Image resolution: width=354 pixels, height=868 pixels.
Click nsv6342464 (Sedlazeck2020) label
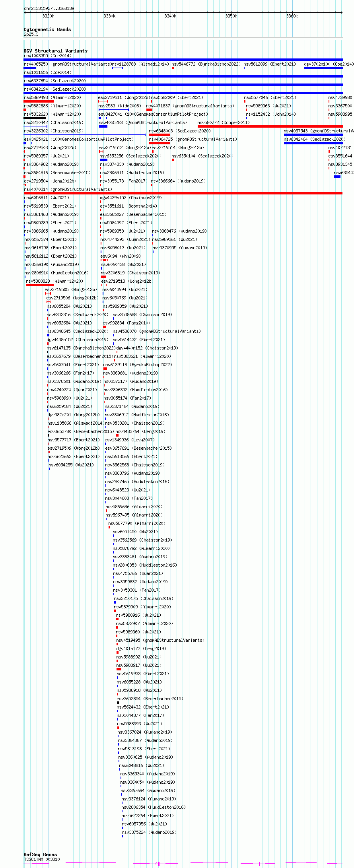pos(315,139)
